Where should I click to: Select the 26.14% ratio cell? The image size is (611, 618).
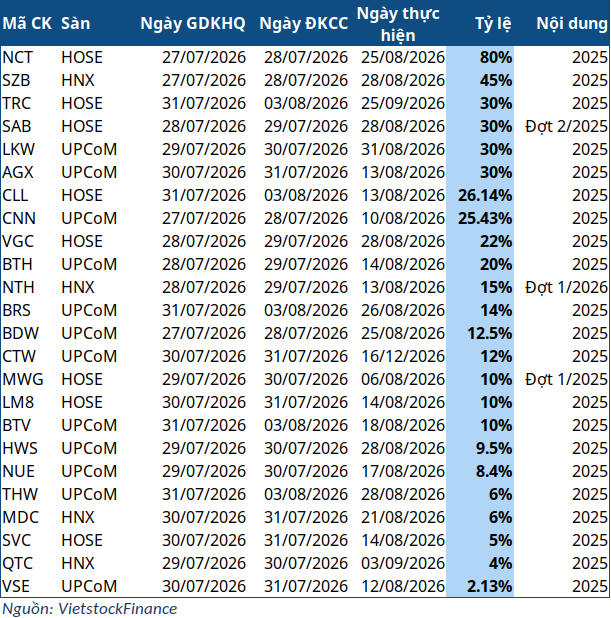[485, 195]
